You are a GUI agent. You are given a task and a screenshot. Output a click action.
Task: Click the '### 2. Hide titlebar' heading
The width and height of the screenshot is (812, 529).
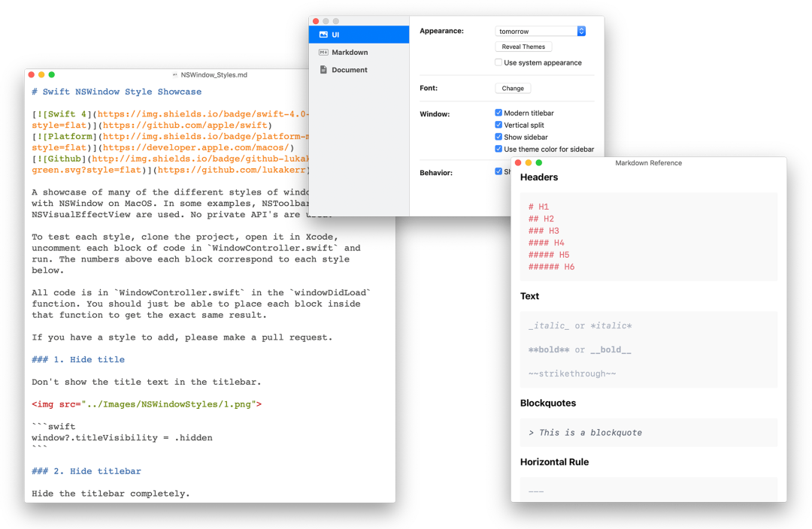(86, 472)
